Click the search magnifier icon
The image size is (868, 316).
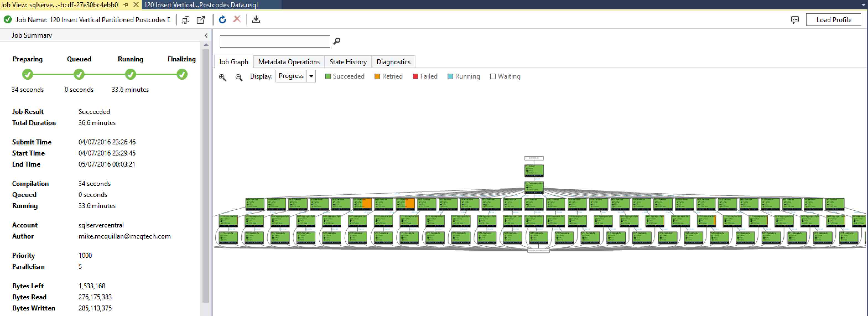(337, 41)
